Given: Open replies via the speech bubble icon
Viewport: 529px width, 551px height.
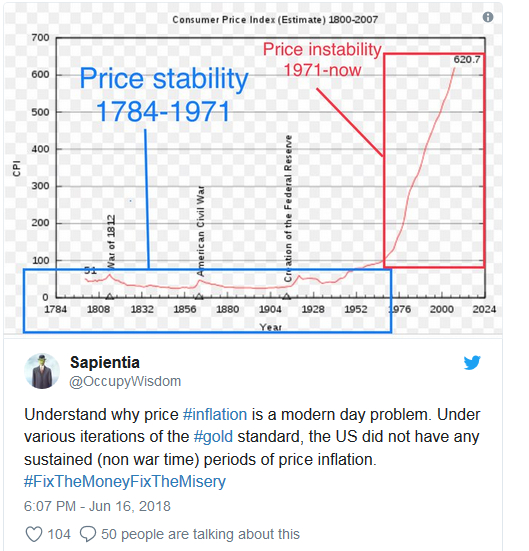Looking at the screenshot, I should (x=88, y=534).
